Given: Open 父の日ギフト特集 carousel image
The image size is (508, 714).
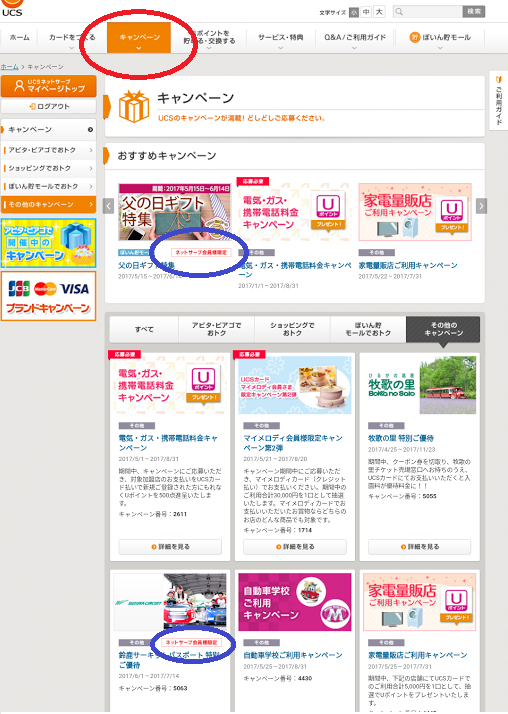Looking at the screenshot, I should pos(175,212).
